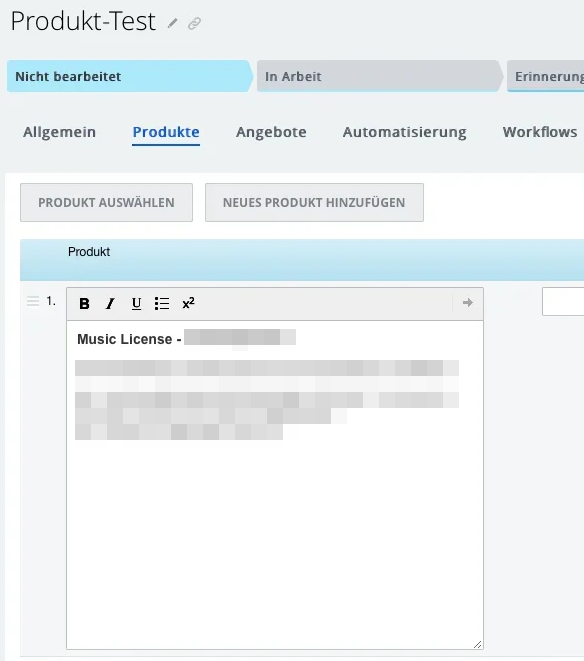Open the Automatisierung tab

(x=404, y=132)
